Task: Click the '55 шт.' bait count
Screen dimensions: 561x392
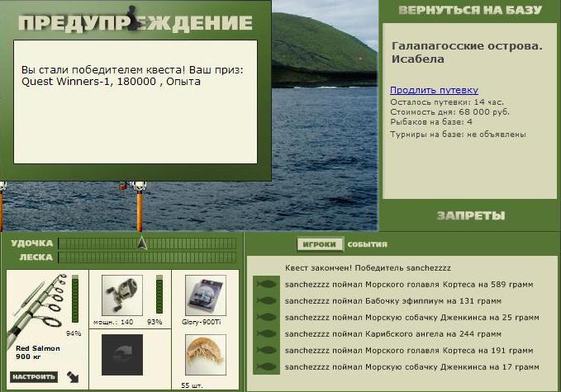Action: [192, 385]
